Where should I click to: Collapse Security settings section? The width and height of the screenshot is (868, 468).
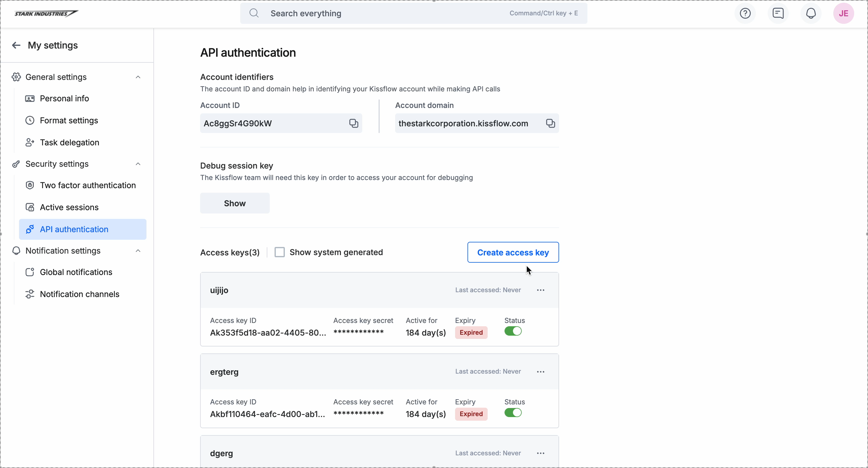[x=138, y=164]
